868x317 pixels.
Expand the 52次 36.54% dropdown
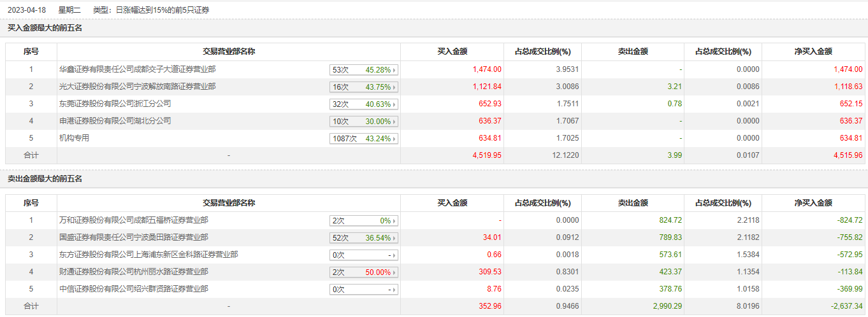[x=364, y=238]
